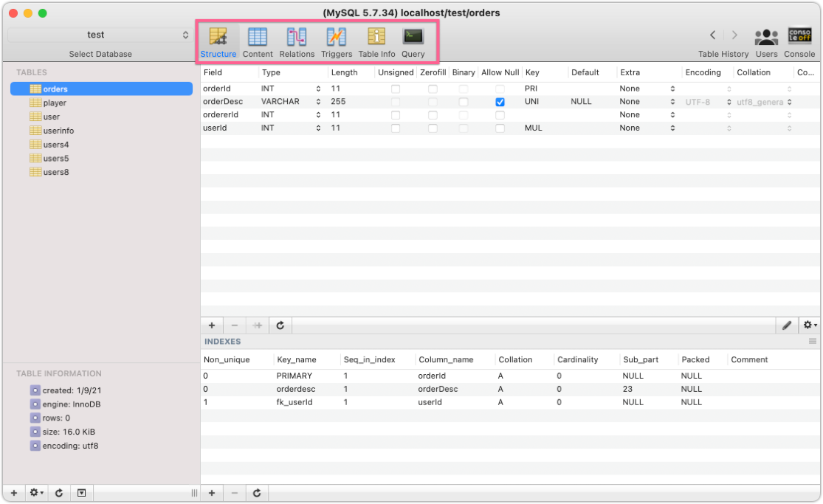Toggle Allow Null for ordererId
Image resolution: width=823 pixels, height=504 pixels.
pos(500,115)
